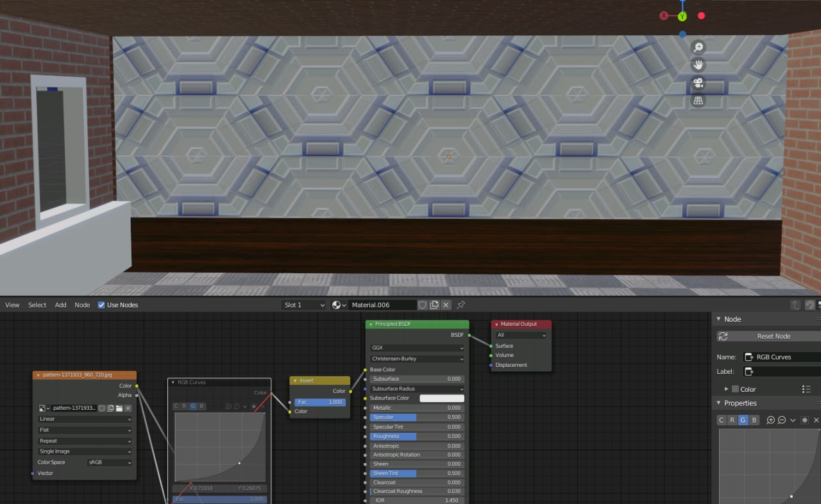Open the Add menu in node editor
The height and width of the screenshot is (504, 821).
60,305
